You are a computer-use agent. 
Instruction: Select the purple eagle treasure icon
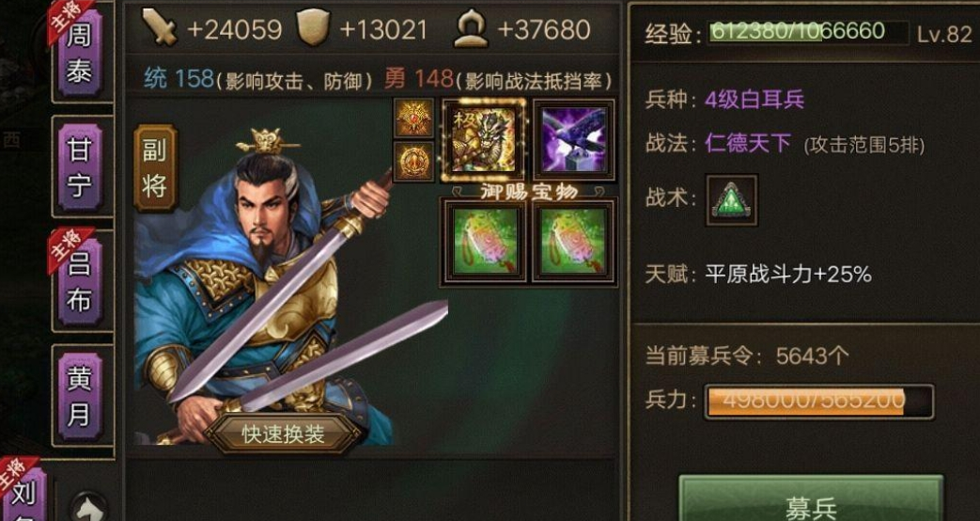pos(574,140)
